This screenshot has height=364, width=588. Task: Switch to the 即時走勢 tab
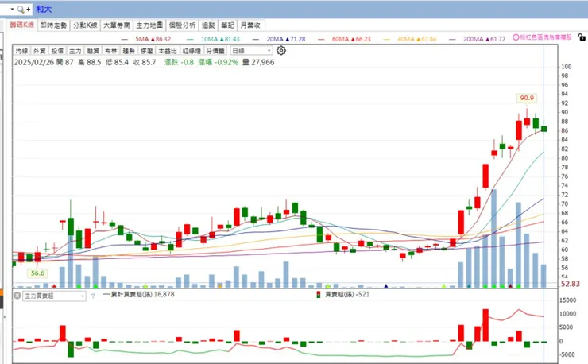53,25
